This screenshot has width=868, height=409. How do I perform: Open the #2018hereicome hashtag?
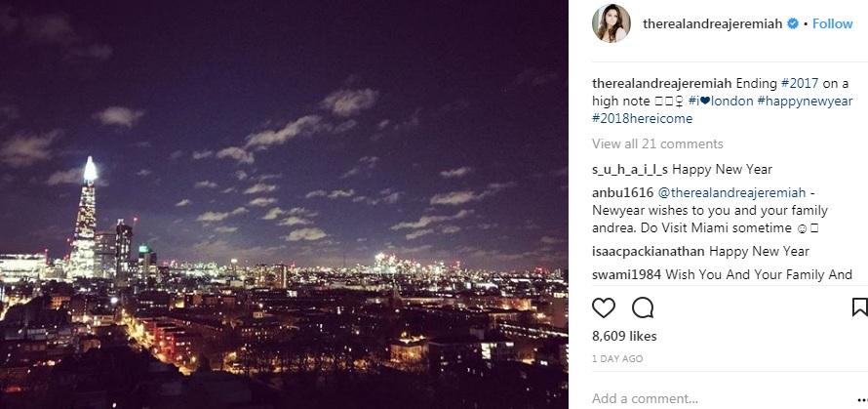(x=642, y=118)
